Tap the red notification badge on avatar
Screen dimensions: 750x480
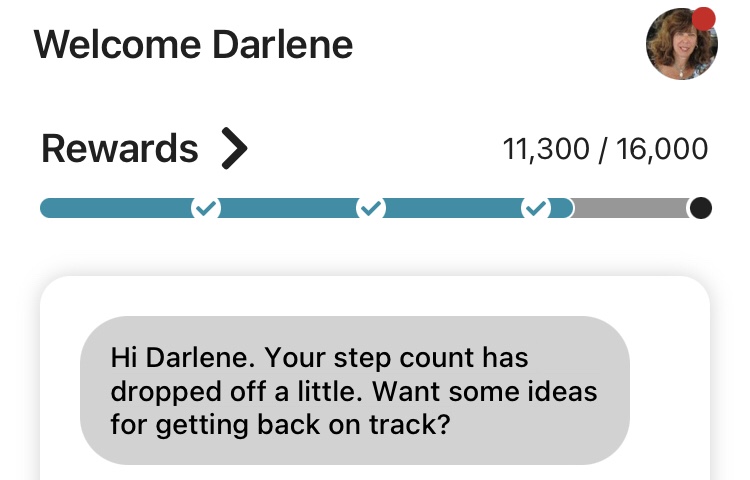[704, 19]
